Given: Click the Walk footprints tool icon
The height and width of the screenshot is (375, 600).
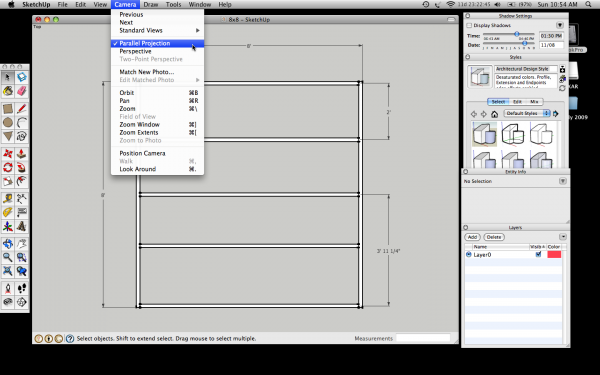Looking at the screenshot, I should pyautogui.click(x=22, y=289).
